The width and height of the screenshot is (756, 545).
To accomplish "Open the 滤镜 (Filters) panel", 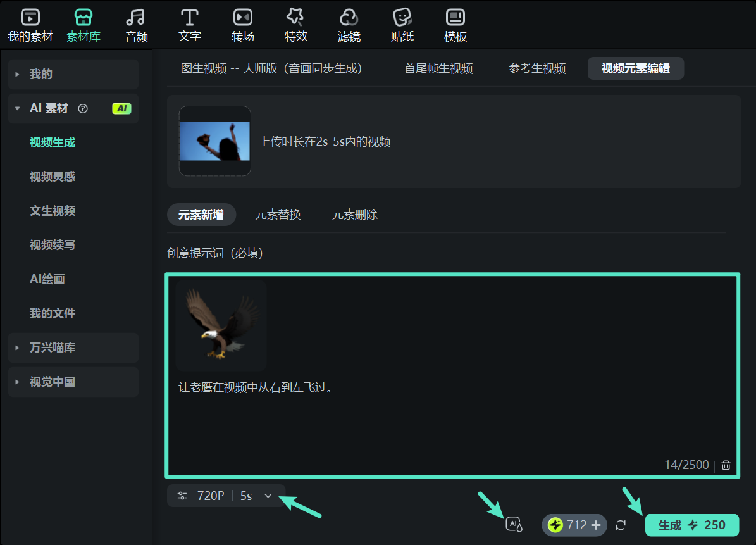I will click(349, 24).
